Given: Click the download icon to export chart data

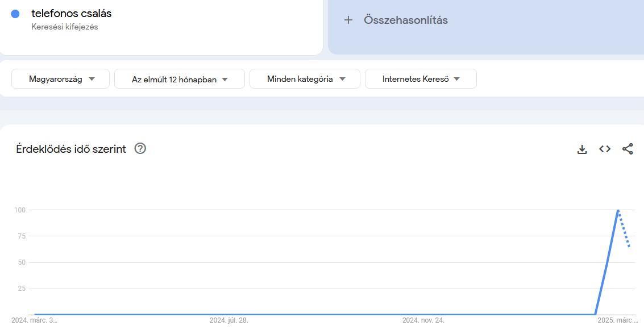Looking at the screenshot, I should coord(582,149).
